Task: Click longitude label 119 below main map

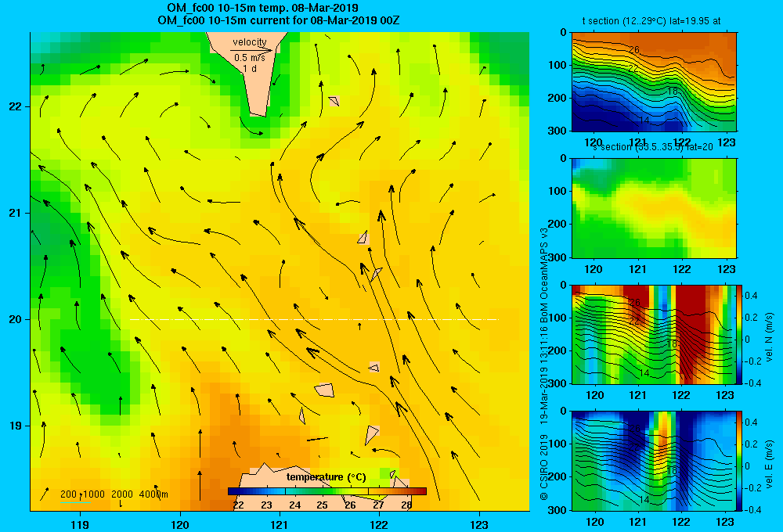Action: 80,524
